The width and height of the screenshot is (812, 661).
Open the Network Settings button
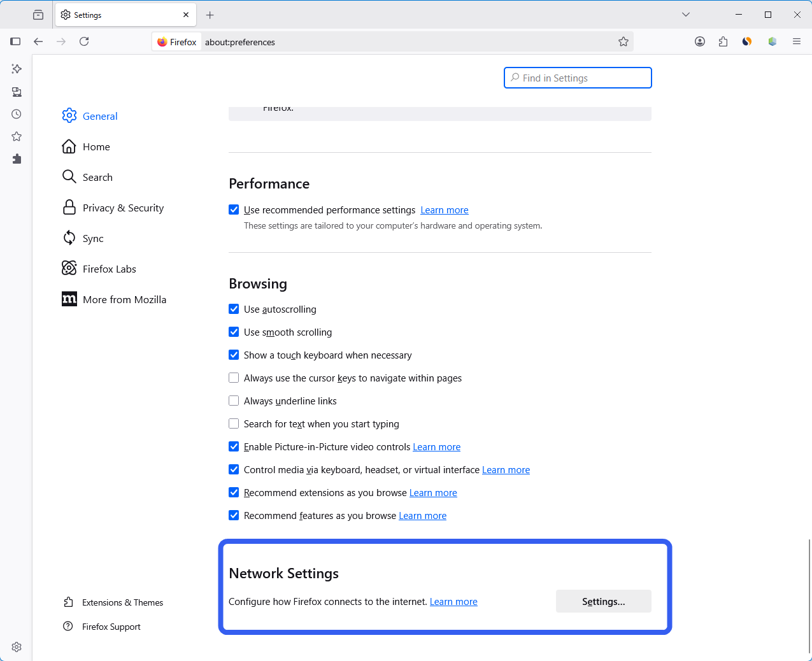[x=604, y=601]
